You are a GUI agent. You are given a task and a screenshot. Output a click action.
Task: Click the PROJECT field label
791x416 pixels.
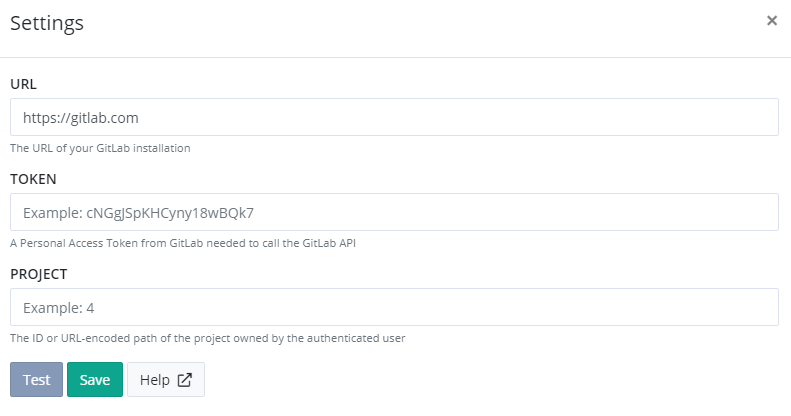(39, 274)
